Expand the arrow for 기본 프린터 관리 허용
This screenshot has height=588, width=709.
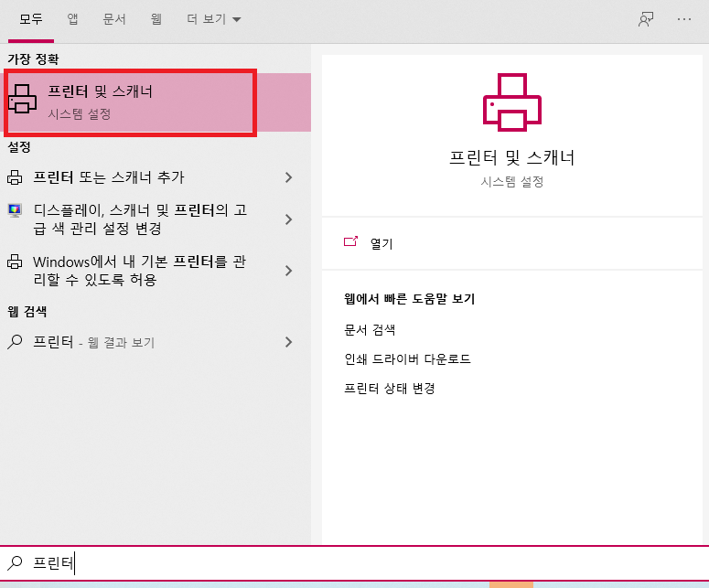(x=288, y=271)
